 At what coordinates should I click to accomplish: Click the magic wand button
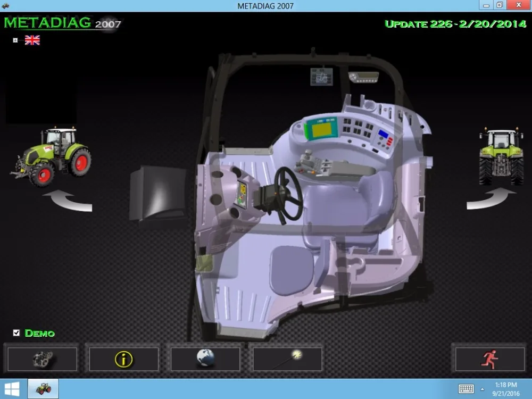(x=287, y=359)
